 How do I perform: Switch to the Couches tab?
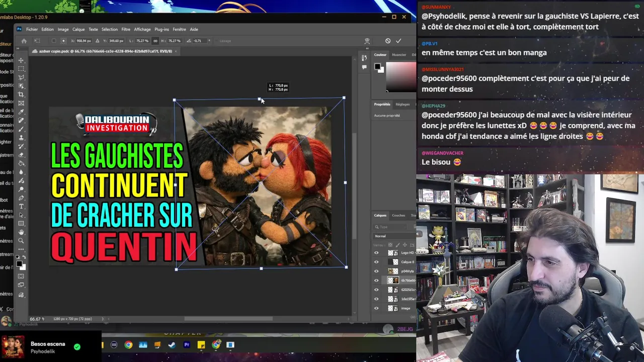pyautogui.click(x=398, y=215)
